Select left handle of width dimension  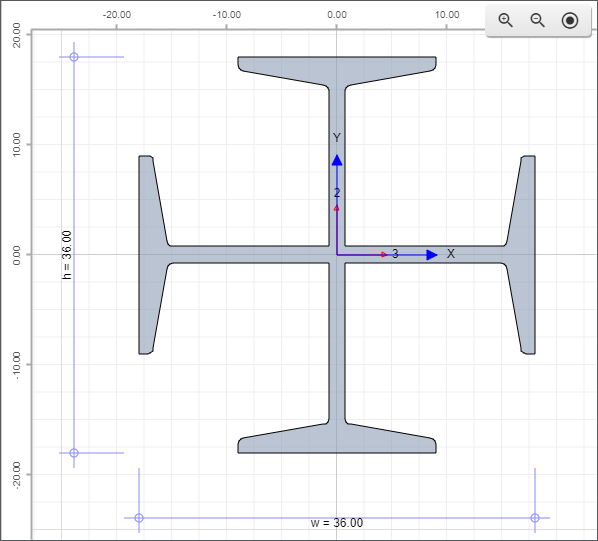pos(139,518)
